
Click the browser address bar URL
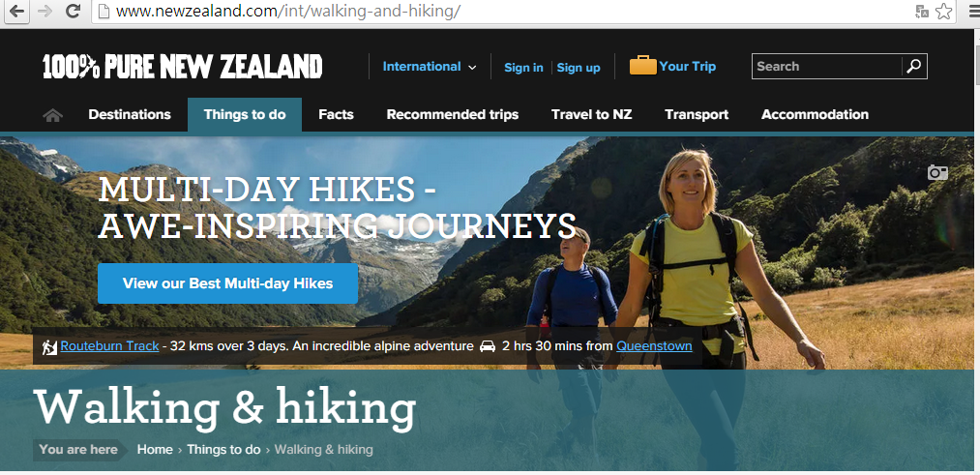coord(287,12)
